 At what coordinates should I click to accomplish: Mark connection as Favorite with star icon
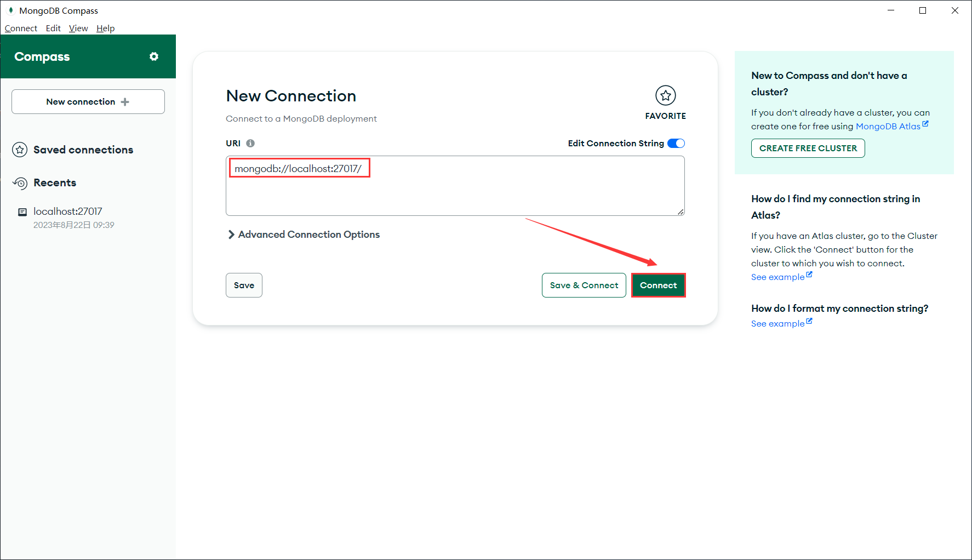point(665,95)
